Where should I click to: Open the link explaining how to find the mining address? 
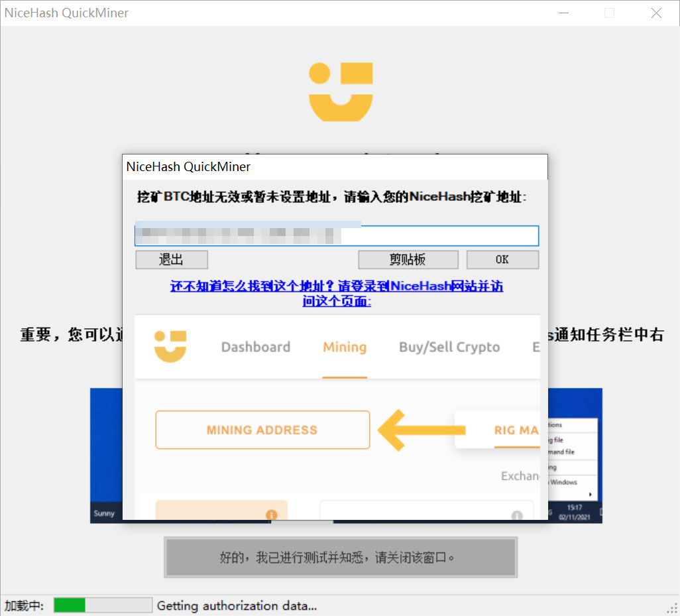[x=337, y=293]
